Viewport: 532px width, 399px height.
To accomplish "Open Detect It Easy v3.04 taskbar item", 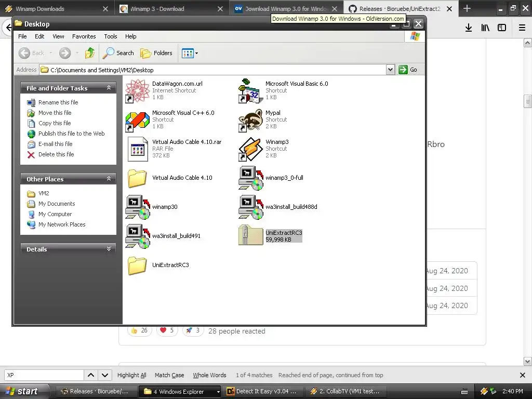I will pos(262,392).
